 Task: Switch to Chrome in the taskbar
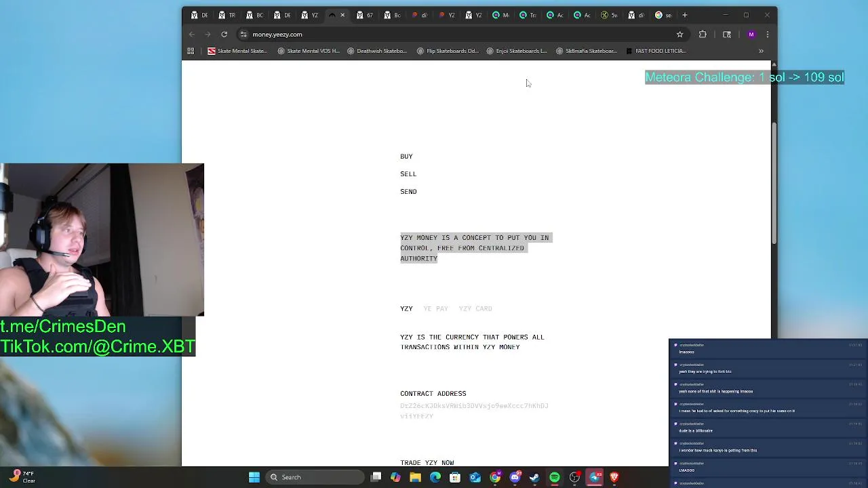click(495, 477)
